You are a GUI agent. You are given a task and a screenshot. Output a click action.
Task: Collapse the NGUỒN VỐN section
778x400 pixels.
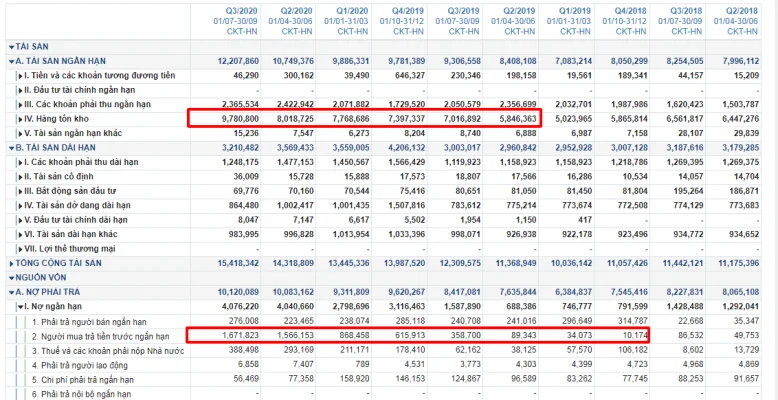11,277
